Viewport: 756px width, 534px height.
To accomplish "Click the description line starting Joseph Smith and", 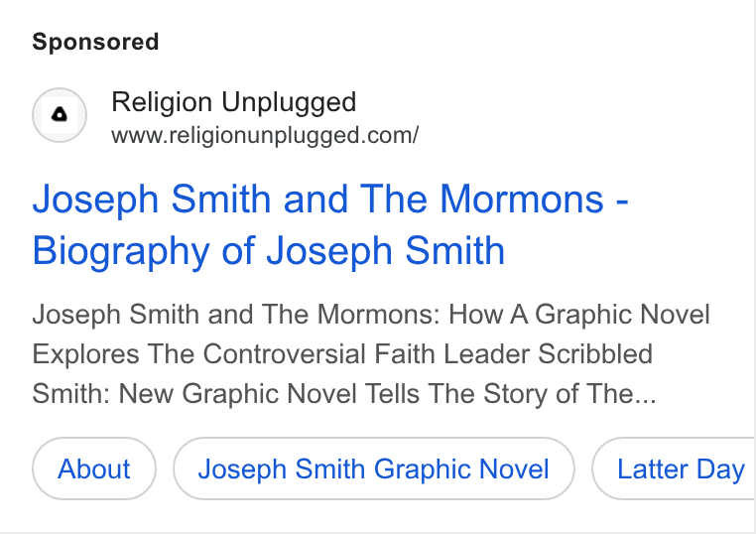I will coord(371,315).
